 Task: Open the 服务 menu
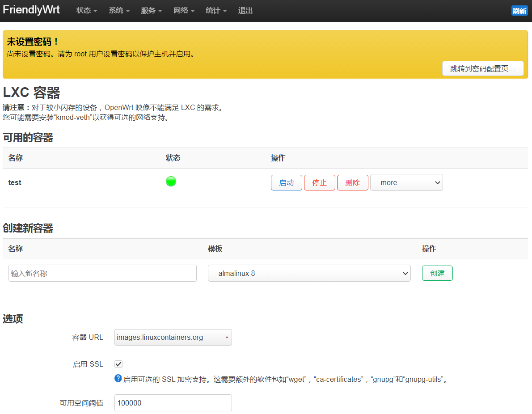pos(151,11)
